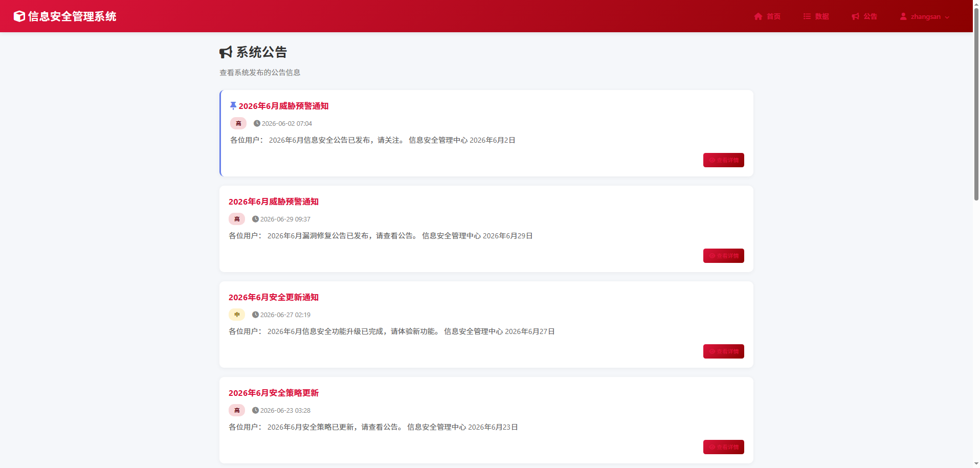Click clock icon beside 2026-06-02 07:04
The width and height of the screenshot is (980, 468).
click(257, 123)
